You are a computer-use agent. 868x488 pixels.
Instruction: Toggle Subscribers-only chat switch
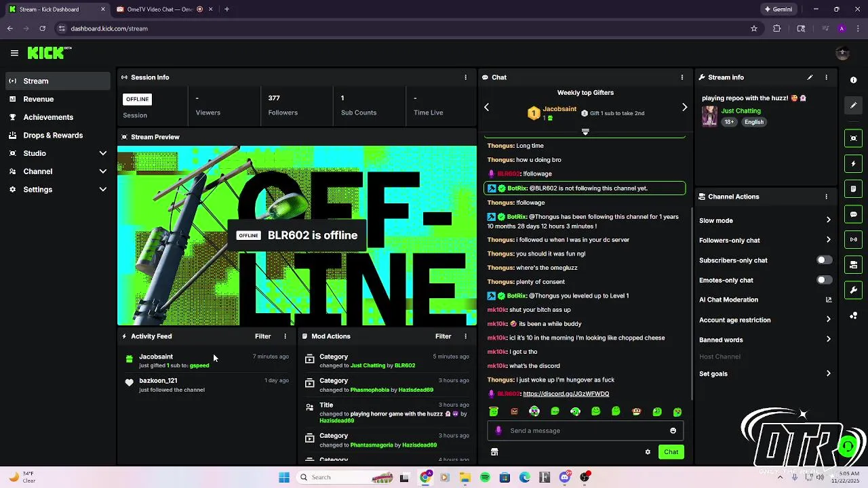tap(824, 260)
